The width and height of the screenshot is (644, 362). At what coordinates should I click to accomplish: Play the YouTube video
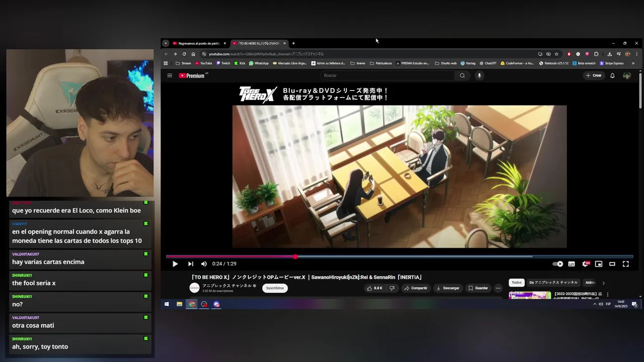(175, 264)
